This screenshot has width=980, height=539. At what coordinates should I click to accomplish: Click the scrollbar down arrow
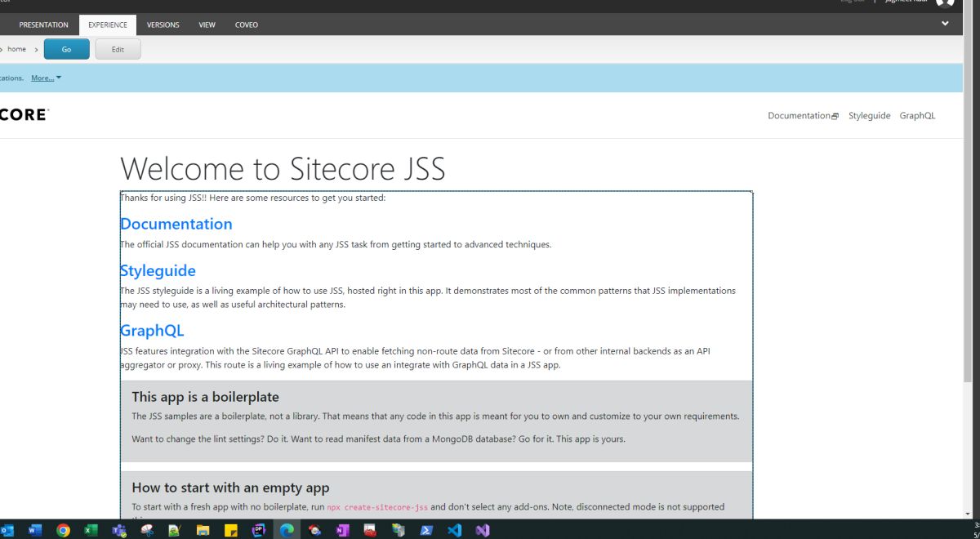coord(968,514)
